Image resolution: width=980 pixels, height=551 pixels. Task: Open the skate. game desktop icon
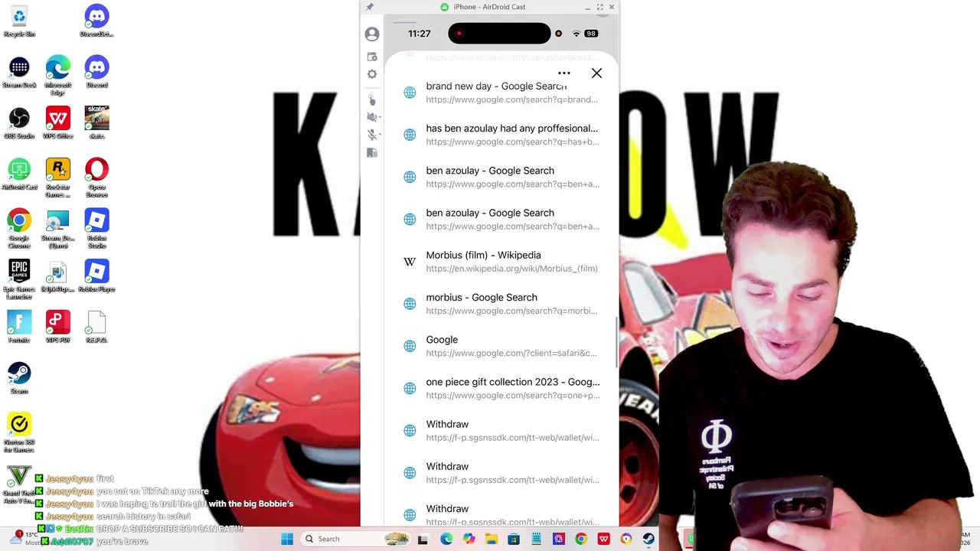pyautogui.click(x=96, y=122)
